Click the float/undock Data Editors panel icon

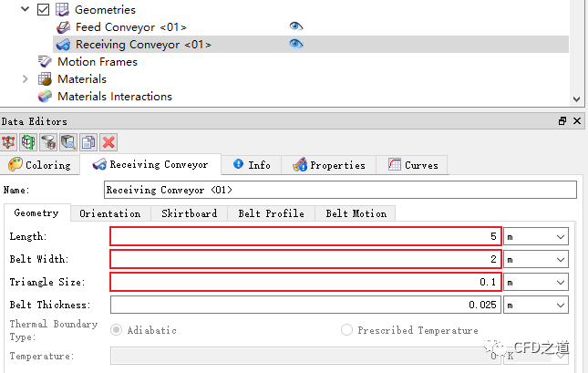click(562, 121)
